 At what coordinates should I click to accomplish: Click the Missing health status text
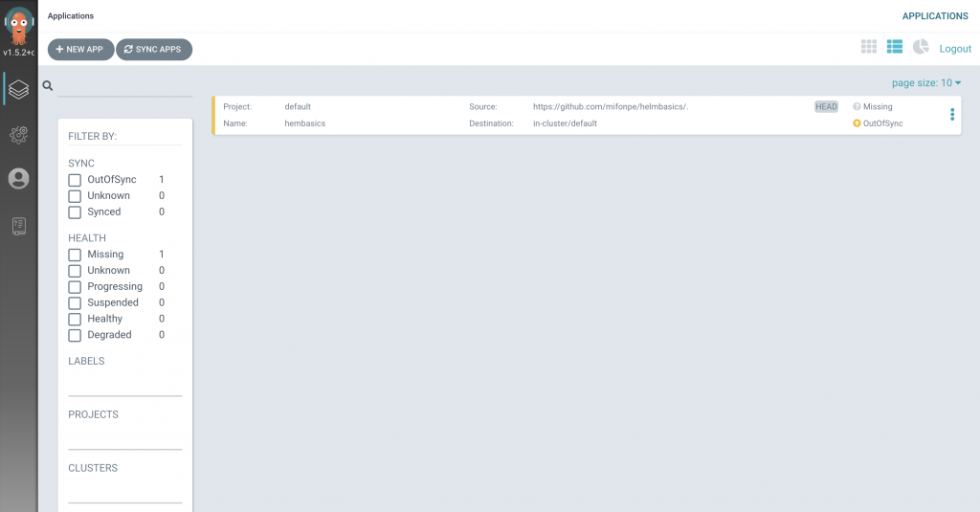(x=878, y=107)
